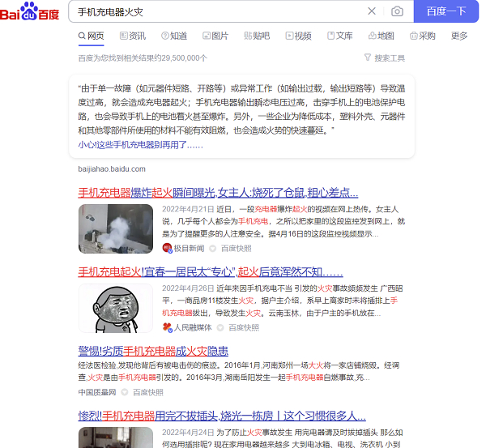Click the 贴 icon on 贴吧 tab

(248, 36)
